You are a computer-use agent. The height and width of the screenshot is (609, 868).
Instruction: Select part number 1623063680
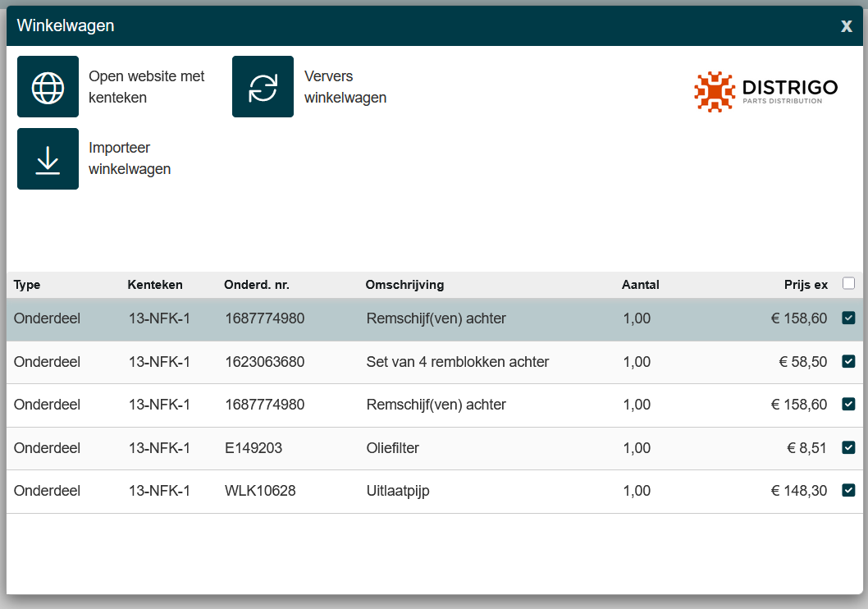(x=265, y=361)
